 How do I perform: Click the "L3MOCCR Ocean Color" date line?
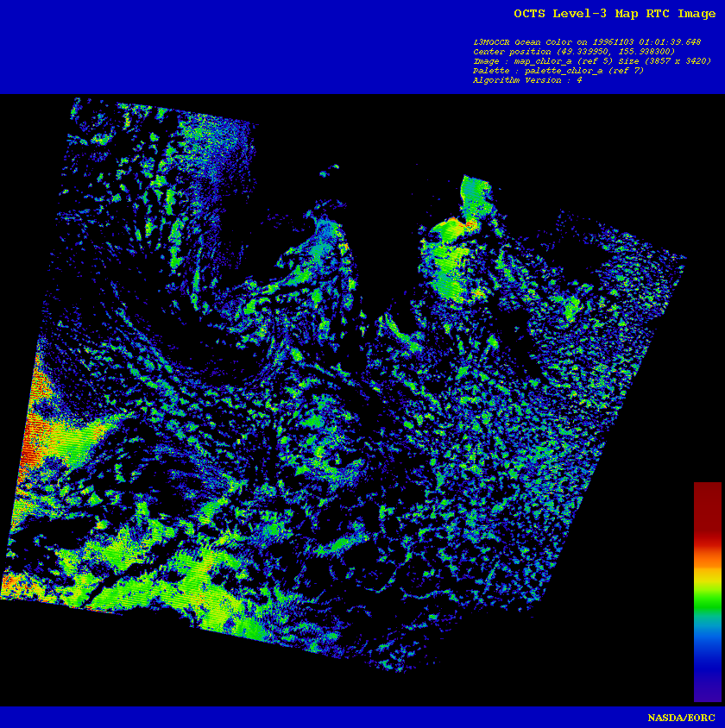[587, 41]
